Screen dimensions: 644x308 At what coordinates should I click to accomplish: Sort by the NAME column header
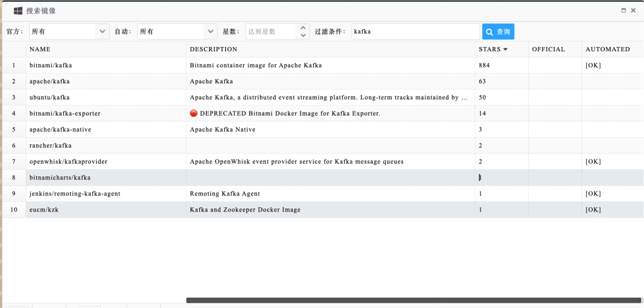click(106, 49)
